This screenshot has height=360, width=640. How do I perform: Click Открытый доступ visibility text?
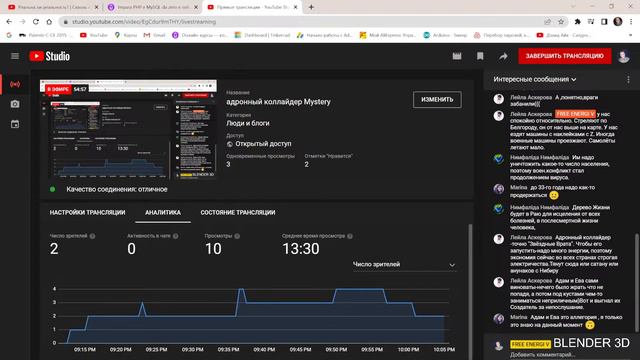(x=263, y=144)
